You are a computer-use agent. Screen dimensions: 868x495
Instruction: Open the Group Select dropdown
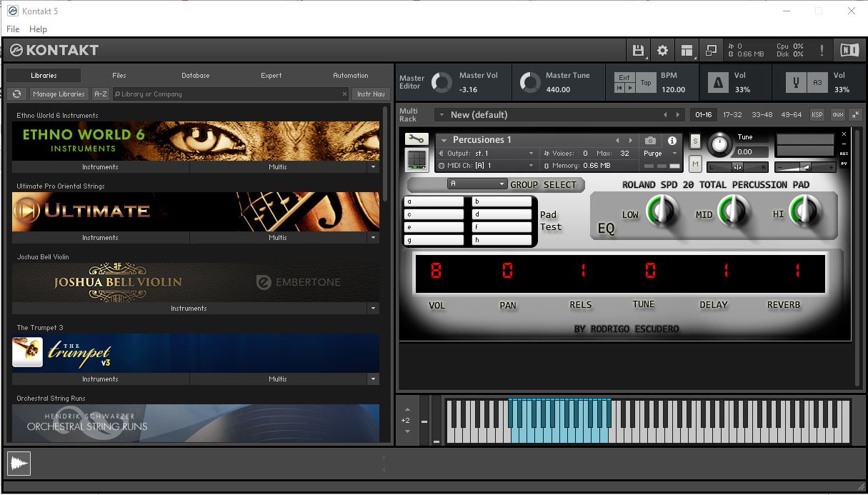[x=477, y=184]
